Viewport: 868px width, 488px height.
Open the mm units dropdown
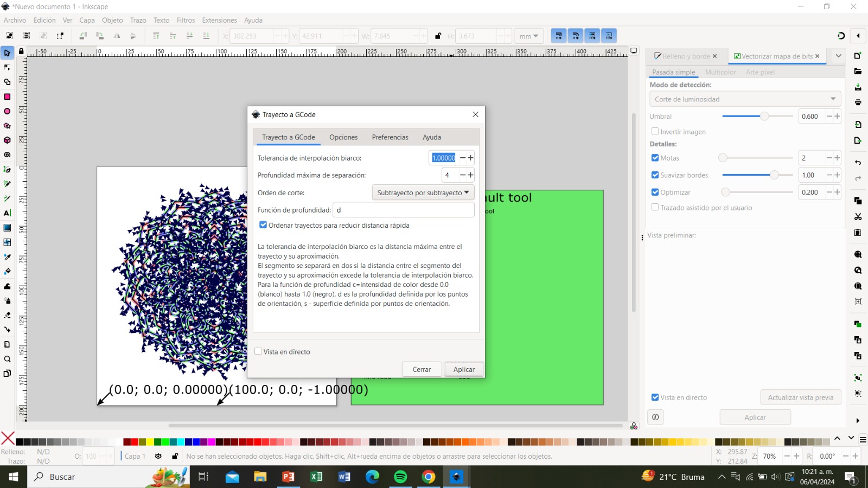coord(528,36)
